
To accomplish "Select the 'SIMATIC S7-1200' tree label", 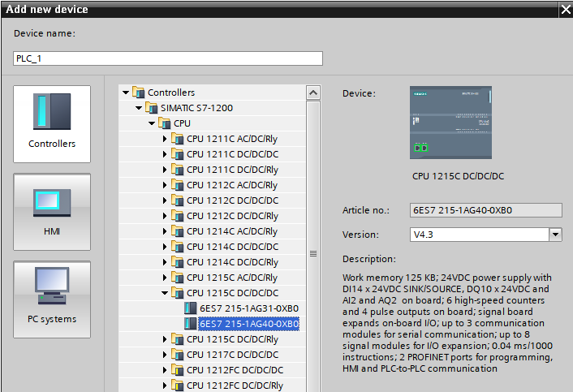I will click(x=196, y=108).
